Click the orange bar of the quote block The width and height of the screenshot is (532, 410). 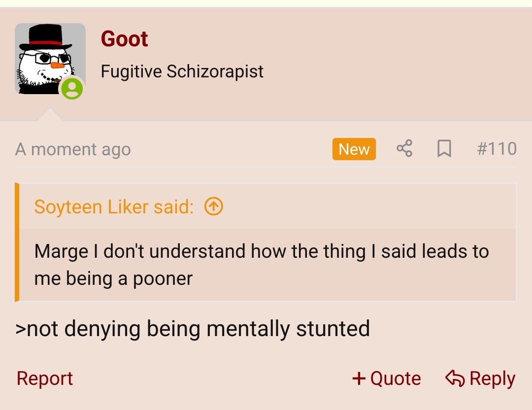coord(17,242)
